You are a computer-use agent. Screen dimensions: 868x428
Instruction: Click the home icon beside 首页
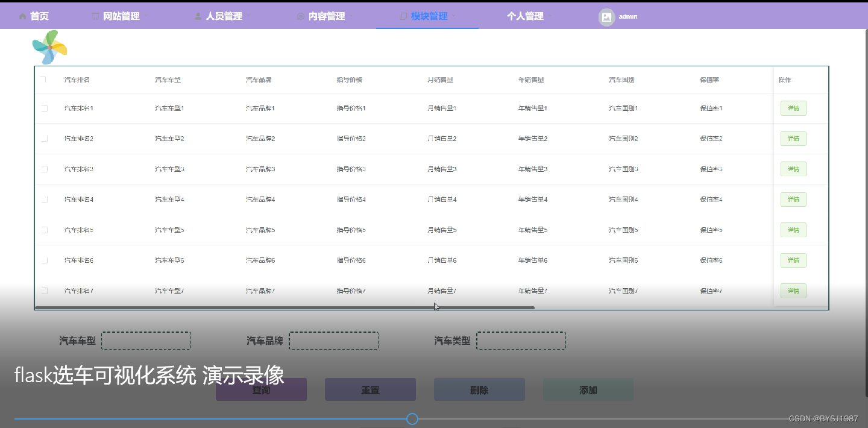pyautogui.click(x=23, y=16)
